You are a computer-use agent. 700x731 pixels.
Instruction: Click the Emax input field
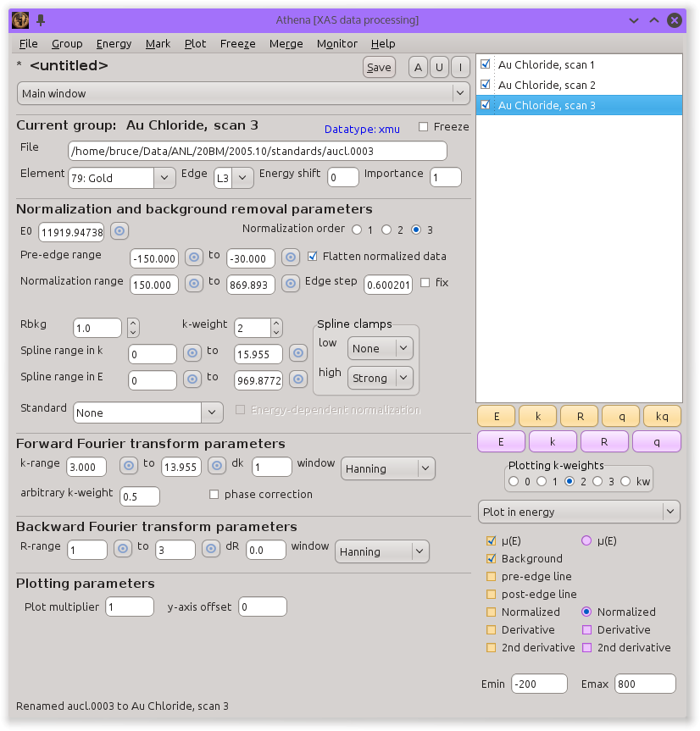[645, 684]
